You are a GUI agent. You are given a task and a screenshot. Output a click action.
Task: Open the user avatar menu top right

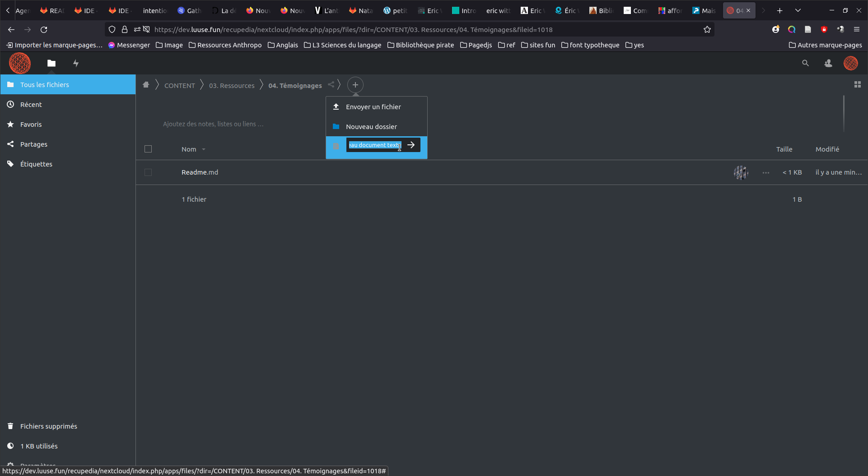point(850,64)
